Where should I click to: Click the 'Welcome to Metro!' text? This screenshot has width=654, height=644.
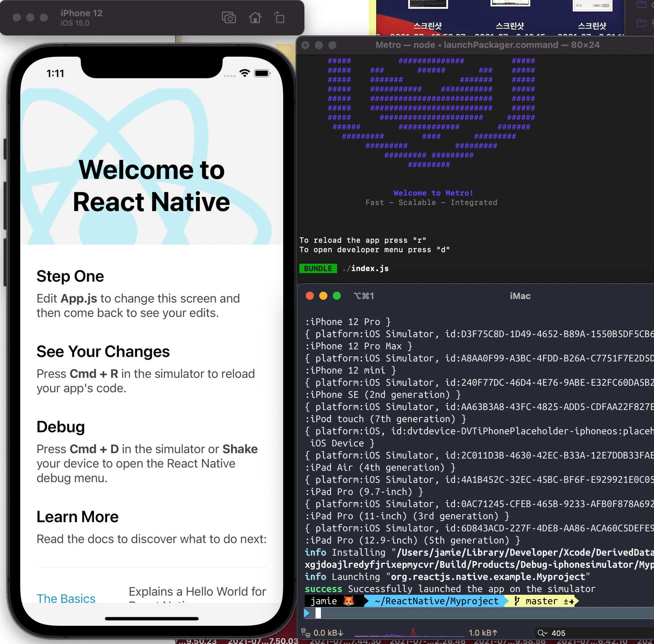click(433, 193)
